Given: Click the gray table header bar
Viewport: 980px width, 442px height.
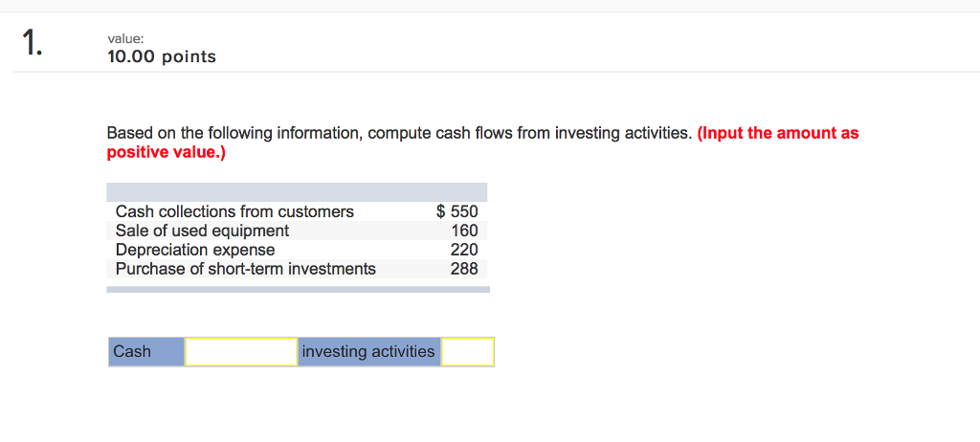Looking at the screenshot, I should click(297, 191).
